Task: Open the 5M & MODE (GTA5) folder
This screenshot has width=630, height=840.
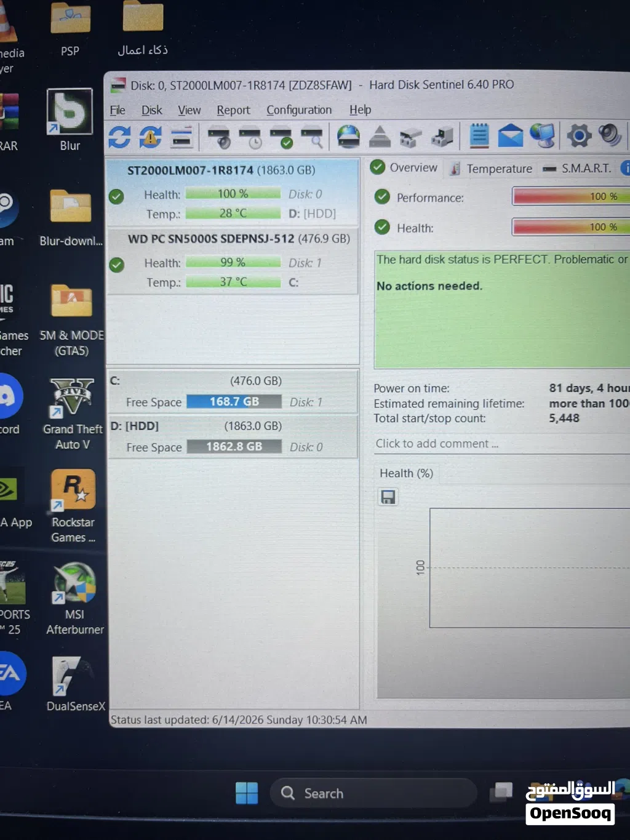Action: [x=71, y=320]
